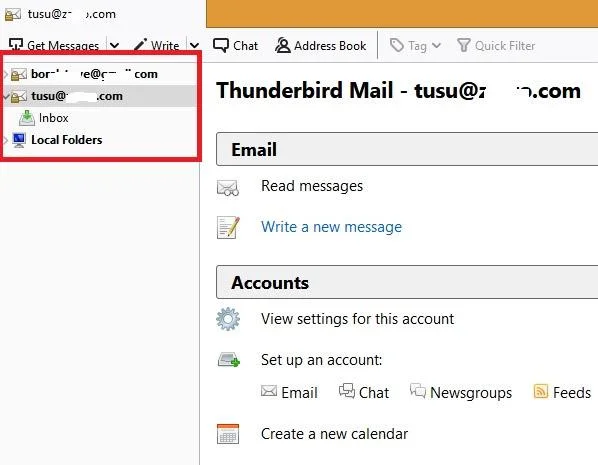Viewport: 598px width, 465px height.
Task: Open the Address Book
Action: click(x=320, y=46)
